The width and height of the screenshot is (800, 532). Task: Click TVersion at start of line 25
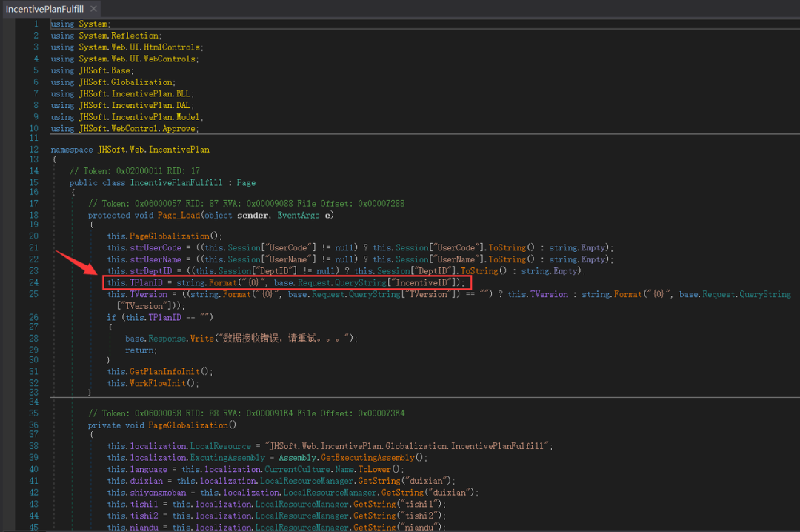[x=148, y=295]
